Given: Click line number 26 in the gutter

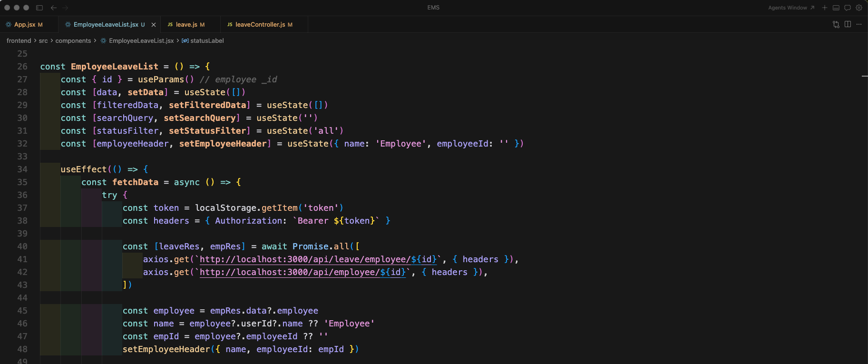Looking at the screenshot, I should (x=22, y=67).
